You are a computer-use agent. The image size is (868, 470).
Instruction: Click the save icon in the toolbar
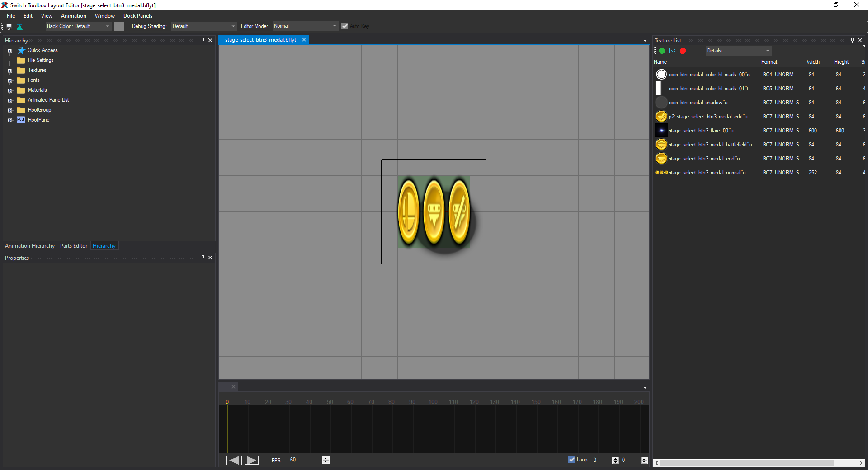(x=9, y=27)
